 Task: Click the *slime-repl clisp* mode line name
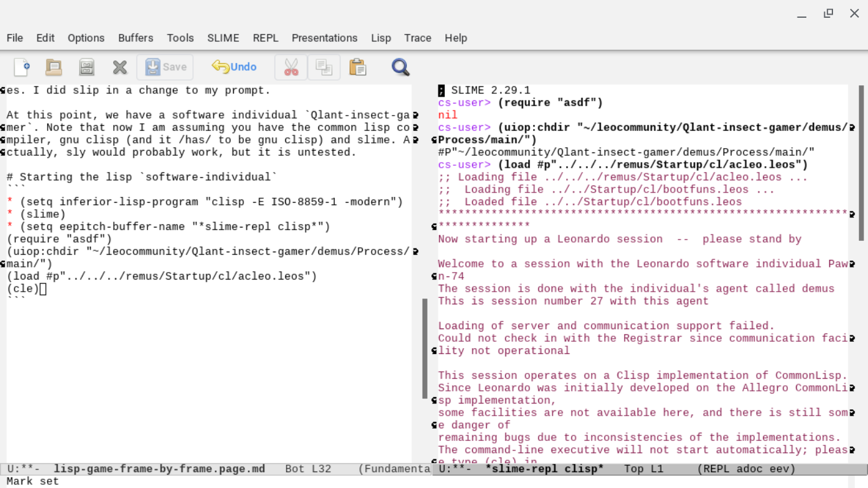coord(545,469)
